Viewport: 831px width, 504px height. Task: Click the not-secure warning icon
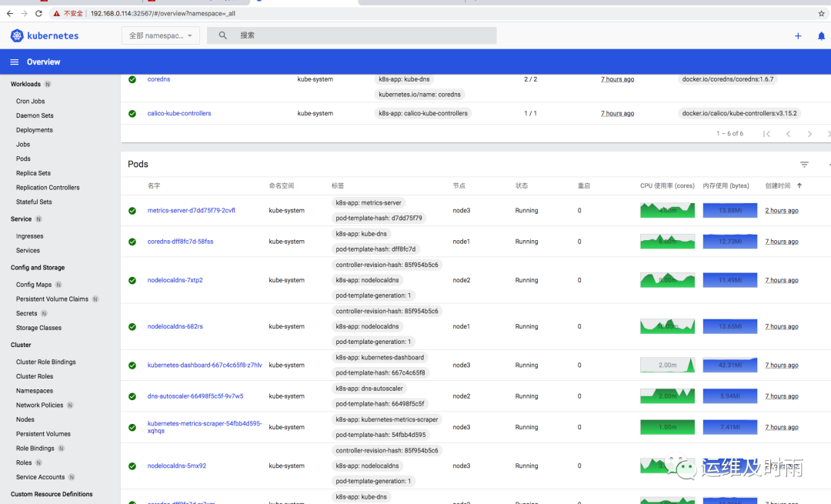click(57, 13)
